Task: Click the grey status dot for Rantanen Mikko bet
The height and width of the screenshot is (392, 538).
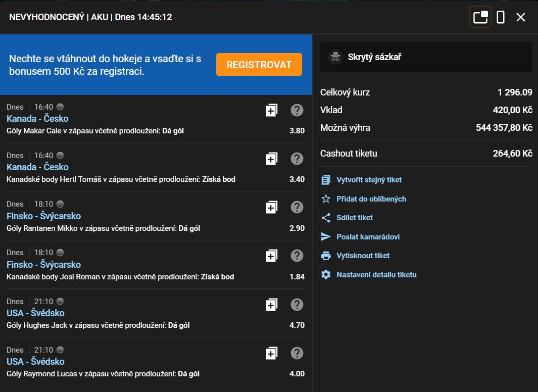Action: point(60,204)
